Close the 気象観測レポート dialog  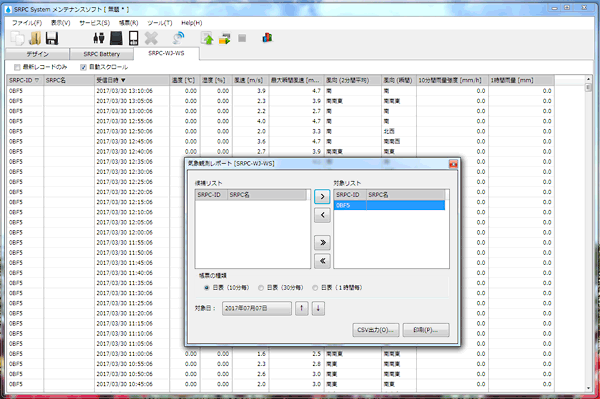pyautogui.click(x=453, y=164)
